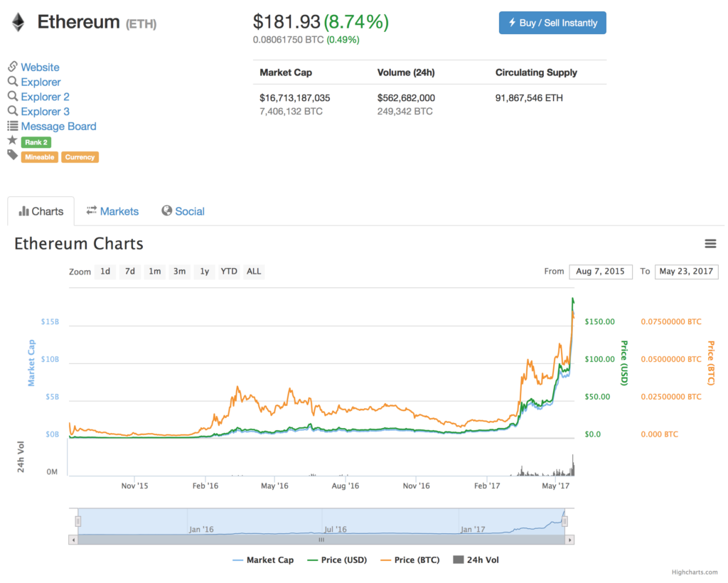Click the right handle of the chart range selector

pos(564,520)
